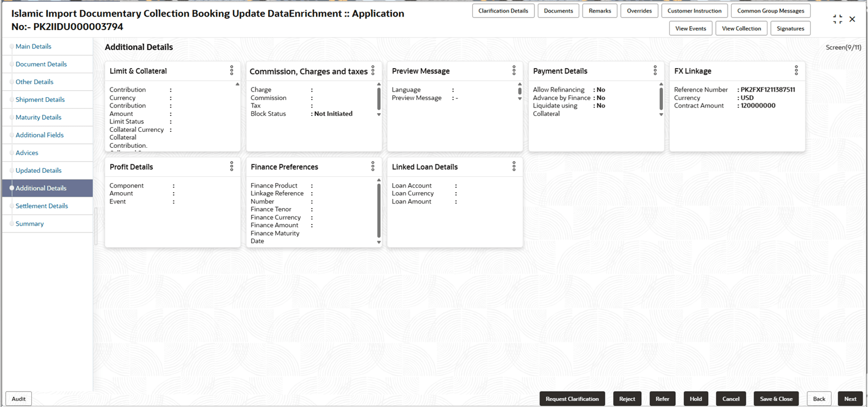
Task: Click the Payment Details tile scroll-down arrow
Action: (661, 114)
